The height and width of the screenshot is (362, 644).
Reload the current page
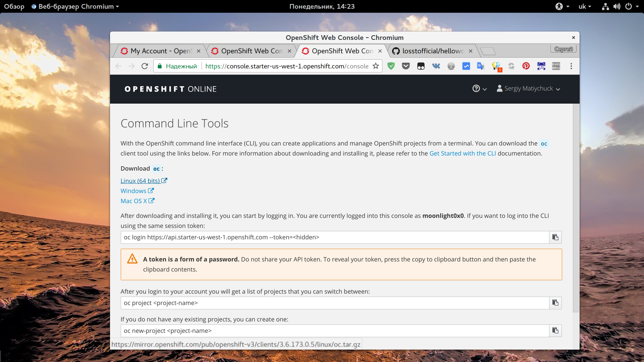(145, 66)
